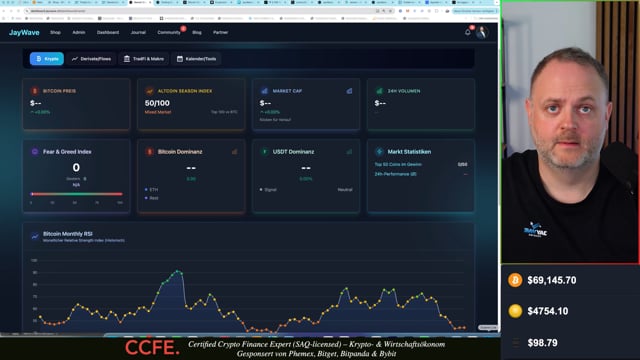This screenshot has height=360, width=640.
Task: Click the Bitcoin Monthly RSI title
Action: (68, 234)
